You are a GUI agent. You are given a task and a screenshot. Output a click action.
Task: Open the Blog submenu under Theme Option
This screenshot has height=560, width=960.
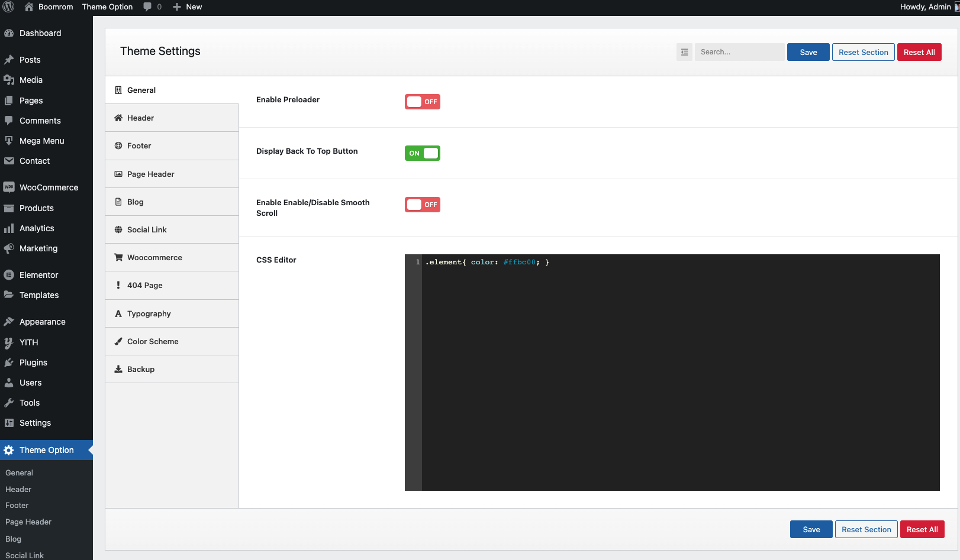coord(13,539)
